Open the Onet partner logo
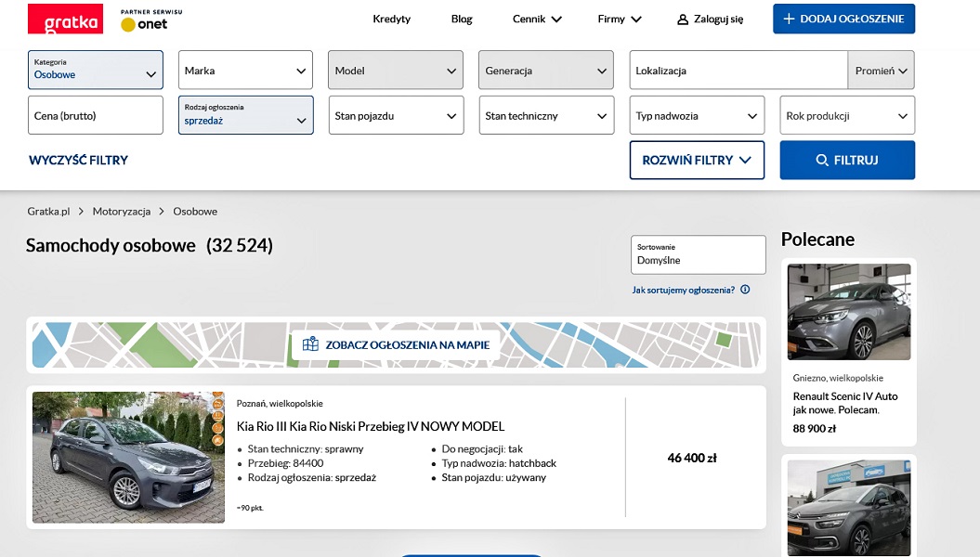Image resolution: width=980 pixels, height=557 pixels. point(151,20)
